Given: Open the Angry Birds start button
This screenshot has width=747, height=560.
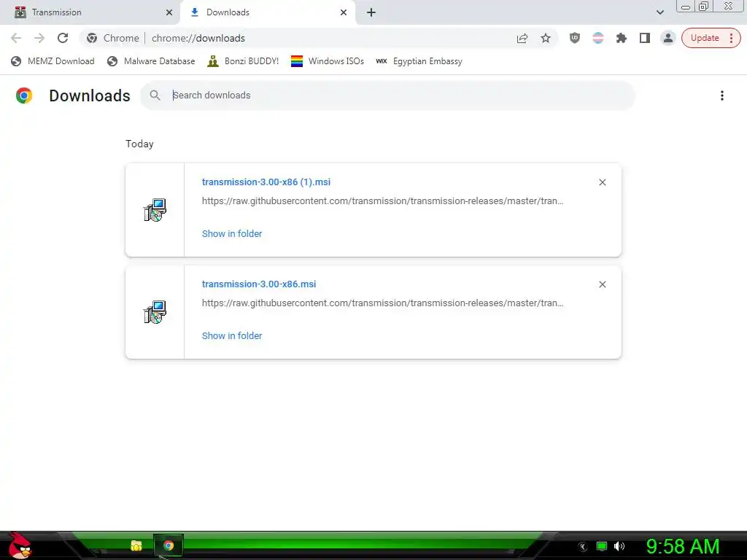Looking at the screenshot, I should (20, 545).
